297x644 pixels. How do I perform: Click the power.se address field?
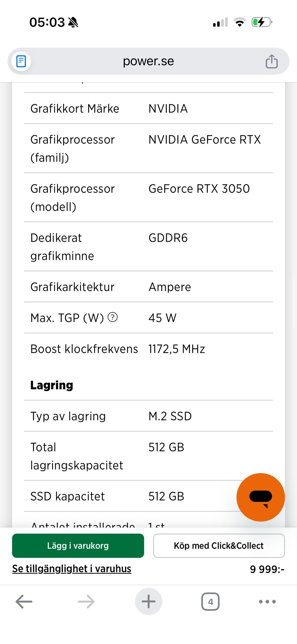pos(148,61)
